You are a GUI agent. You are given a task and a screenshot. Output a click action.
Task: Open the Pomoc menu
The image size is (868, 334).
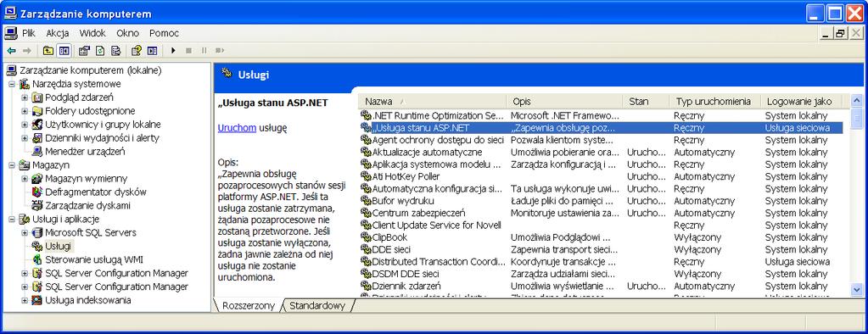point(164,33)
